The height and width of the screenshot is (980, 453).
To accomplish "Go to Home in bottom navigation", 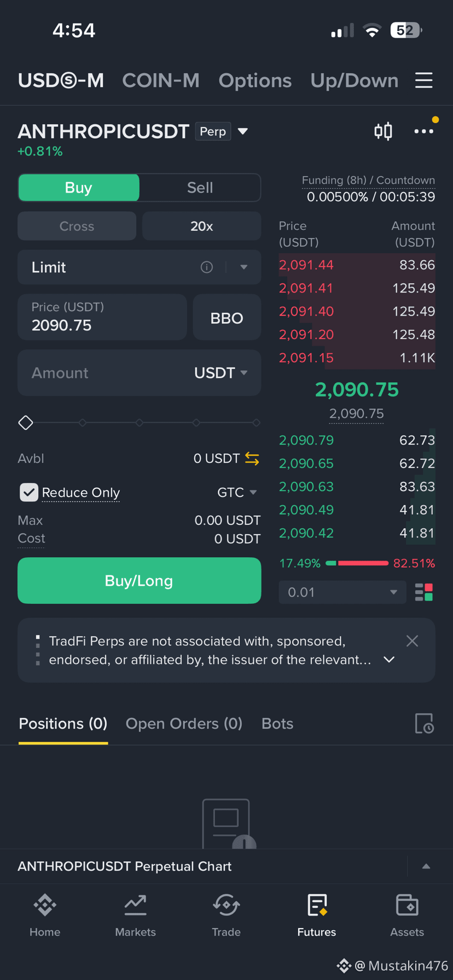I will tap(45, 915).
